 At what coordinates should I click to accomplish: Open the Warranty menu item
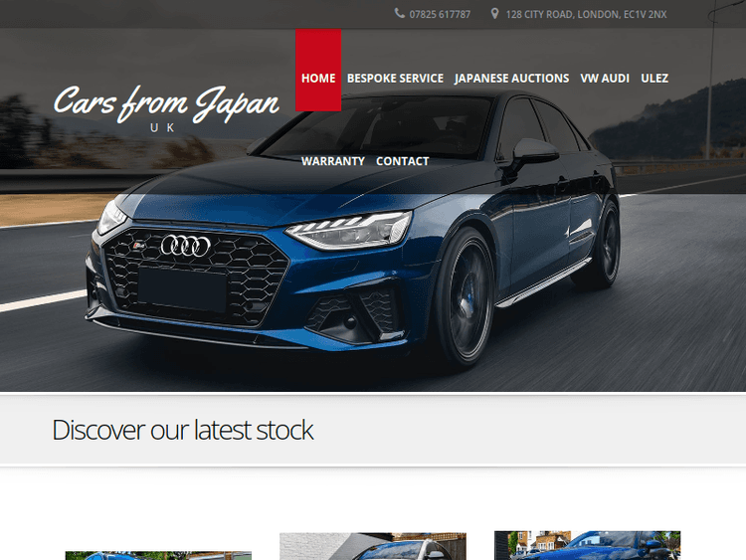333,161
